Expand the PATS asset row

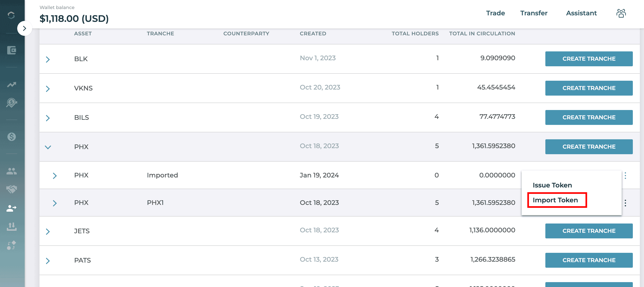pos(48,261)
